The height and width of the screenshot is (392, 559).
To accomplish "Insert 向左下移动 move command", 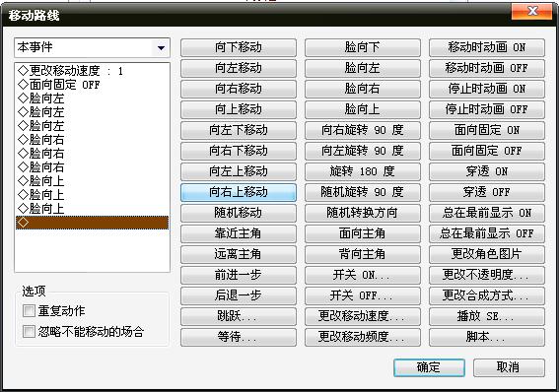I will tap(239, 130).
